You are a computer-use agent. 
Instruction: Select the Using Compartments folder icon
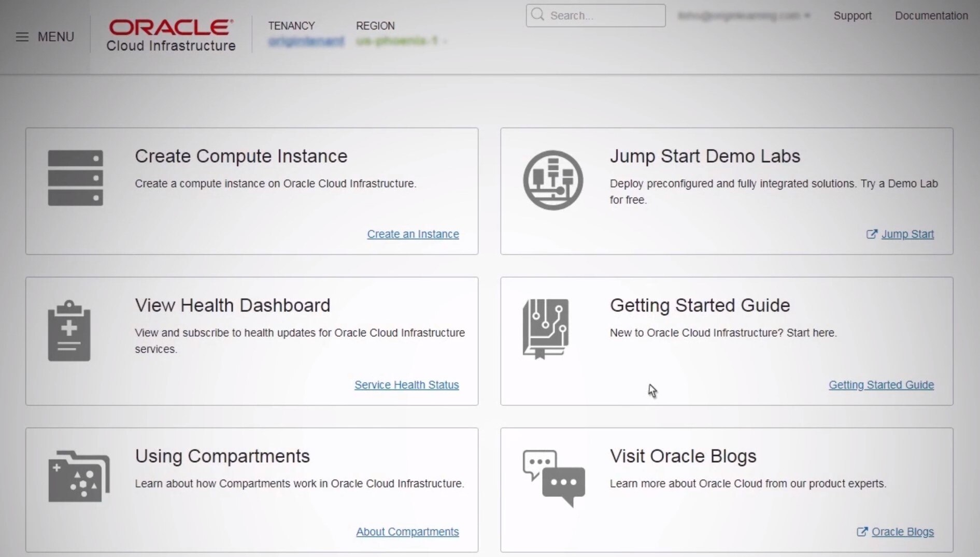tap(78, 476)
